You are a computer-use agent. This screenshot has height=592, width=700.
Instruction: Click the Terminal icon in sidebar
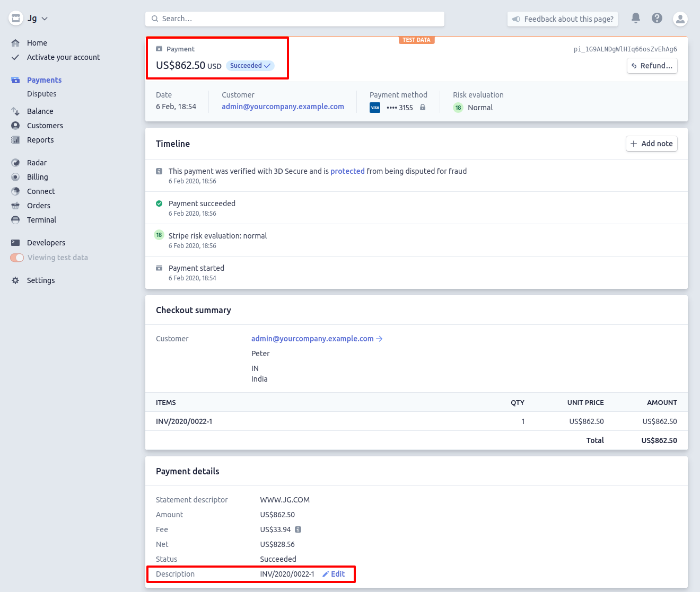click(15, 220)
